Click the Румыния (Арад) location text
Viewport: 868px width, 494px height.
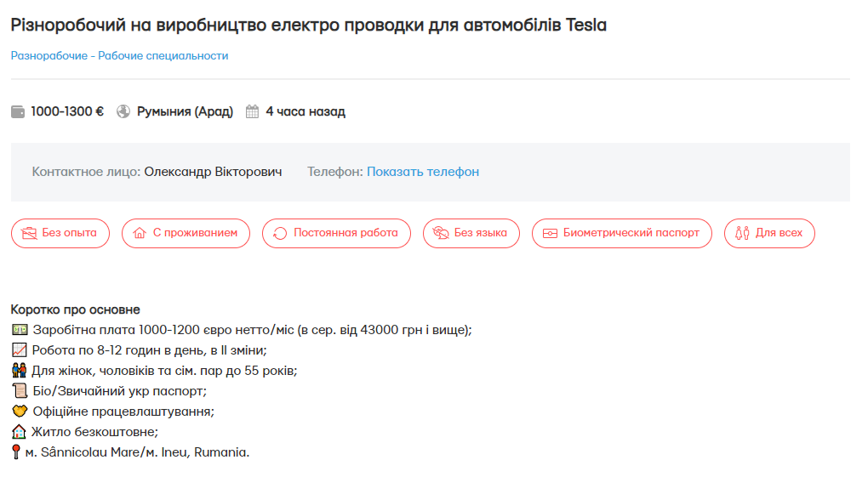185,111
